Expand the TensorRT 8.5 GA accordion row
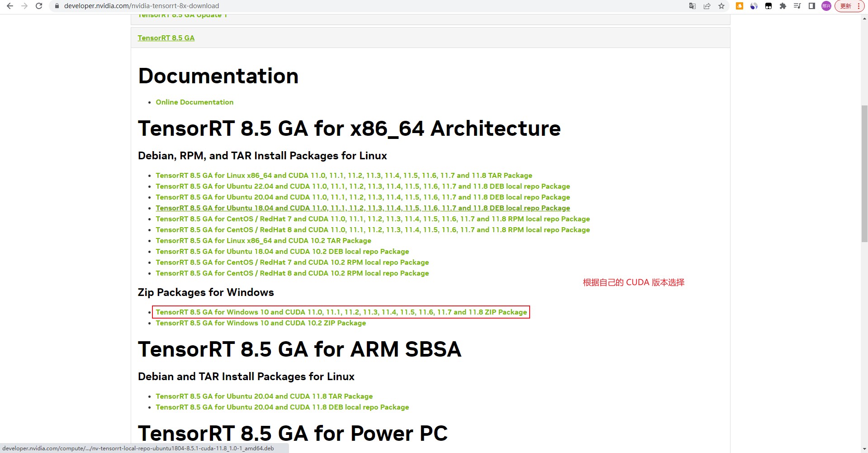Image resolution: width=868 pixels, height=453 pixels. click(x=431, y=38)
